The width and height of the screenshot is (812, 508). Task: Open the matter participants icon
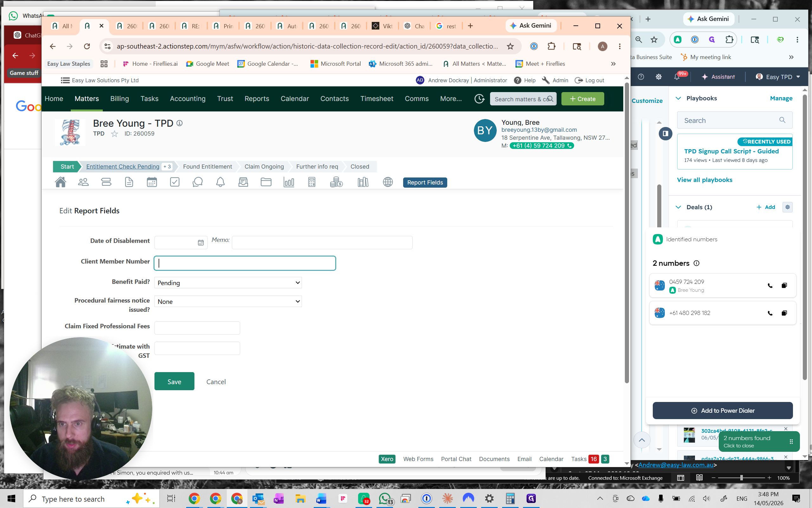point(83,182)
